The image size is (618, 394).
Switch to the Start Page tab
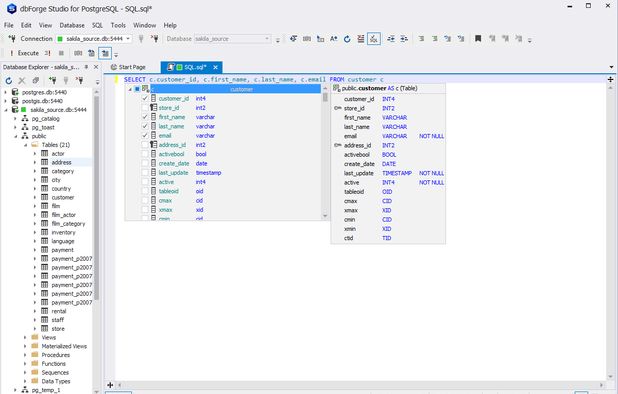click(x=128, y=67)
